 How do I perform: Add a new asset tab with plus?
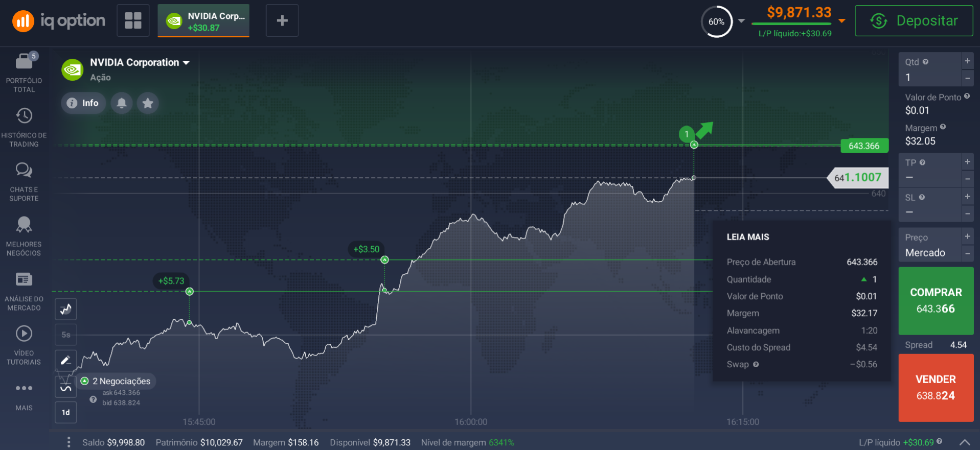[x=282, y=20]
